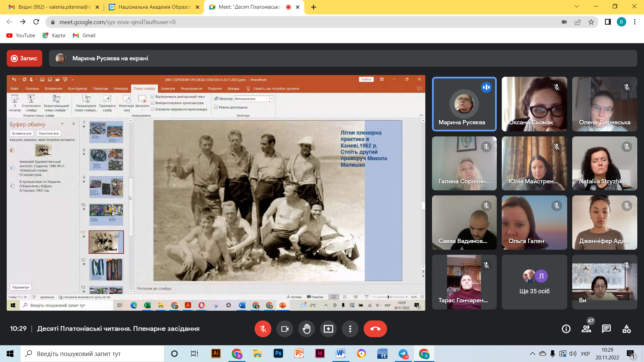This screenshot has width=644, height=362.
Task: Click the red Запис recording indicator
Action: coord(24,58)
